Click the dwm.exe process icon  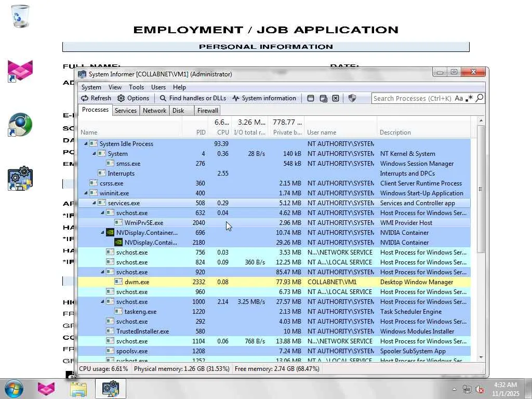(x=118, y=282)
